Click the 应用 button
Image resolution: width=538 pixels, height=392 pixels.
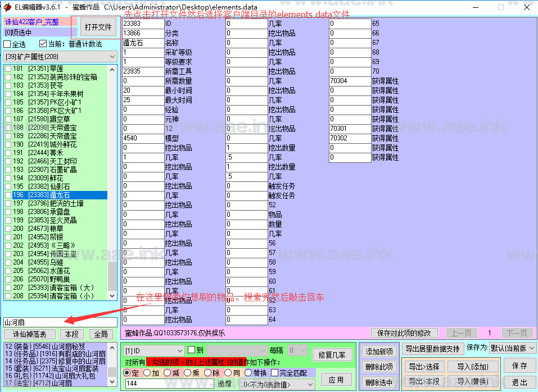point(336,380)
